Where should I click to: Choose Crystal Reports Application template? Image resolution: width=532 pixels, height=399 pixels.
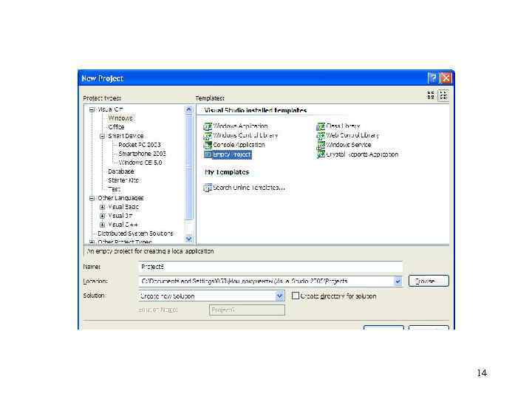[x=358, y=154]
